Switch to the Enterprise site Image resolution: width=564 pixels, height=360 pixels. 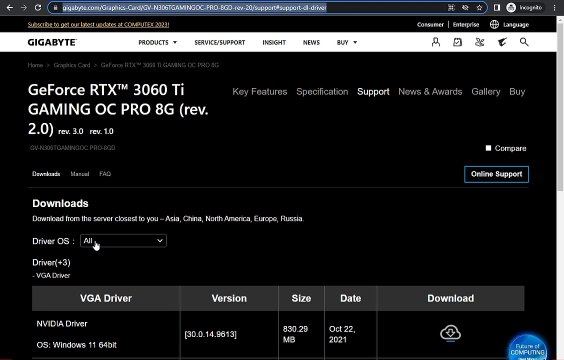click(466, 24)
